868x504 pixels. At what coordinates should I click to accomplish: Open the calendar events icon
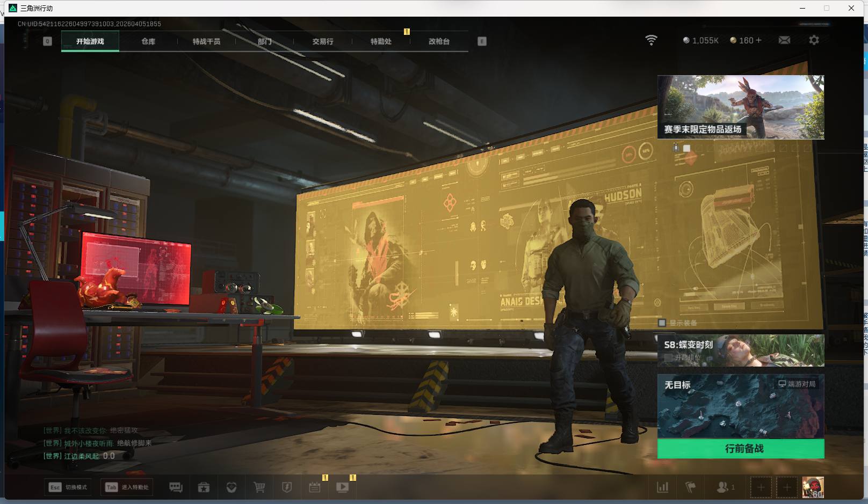click(x=315, y=487)
